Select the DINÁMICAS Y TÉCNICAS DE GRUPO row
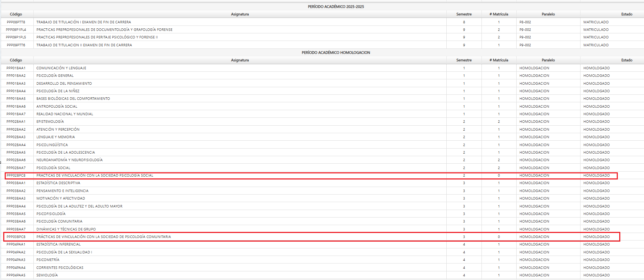This screenshot has height=280, width=644. coord(66,229)
